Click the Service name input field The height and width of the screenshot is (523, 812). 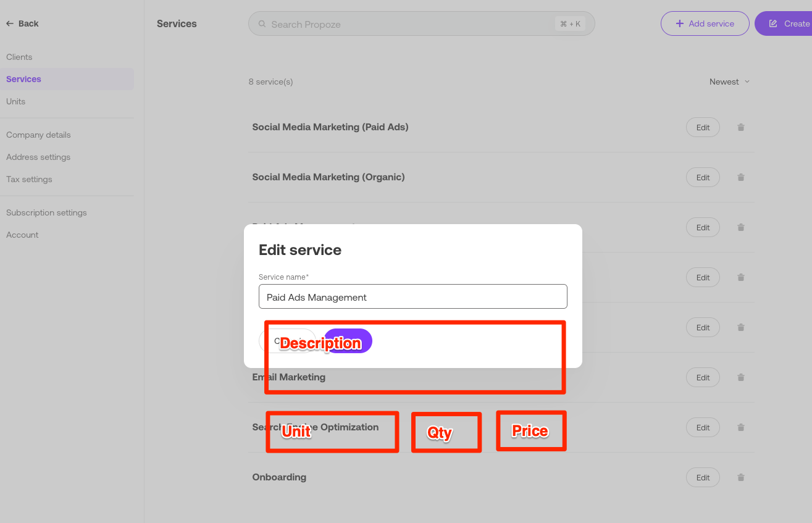point(412,296)
